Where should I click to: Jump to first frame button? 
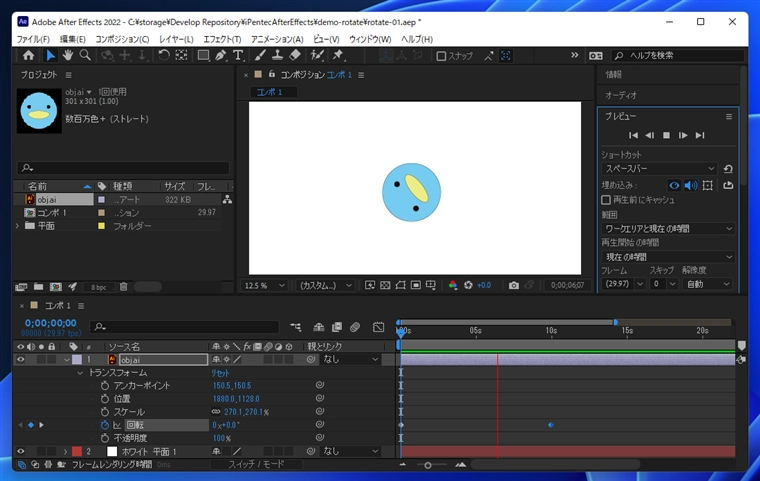click(x=633, y=135)
